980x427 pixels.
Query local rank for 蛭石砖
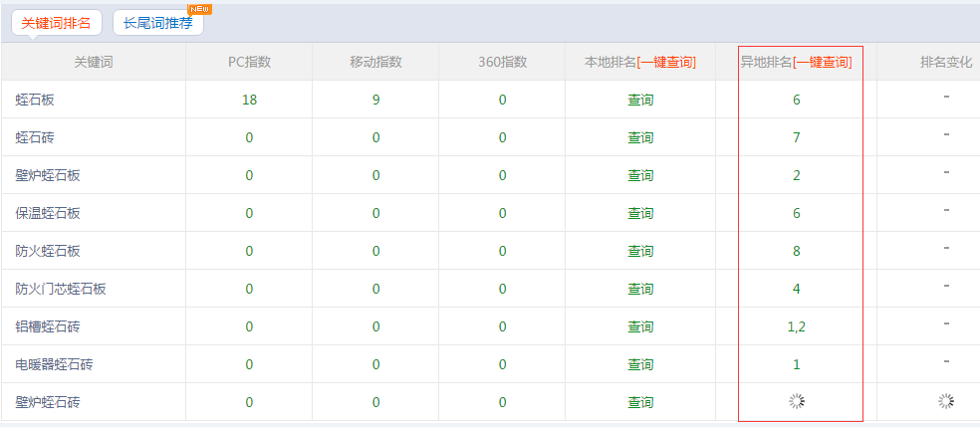click(x=640, y=137)
